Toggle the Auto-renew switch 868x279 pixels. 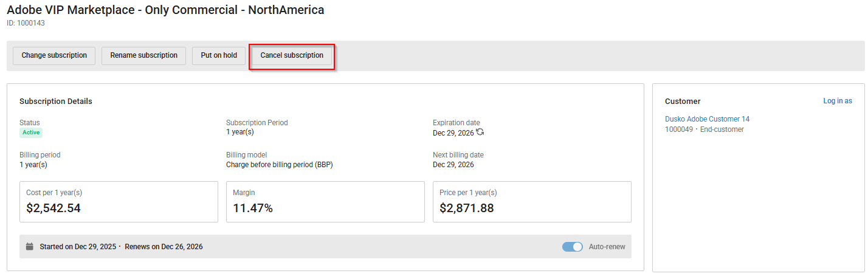(572, 247)
